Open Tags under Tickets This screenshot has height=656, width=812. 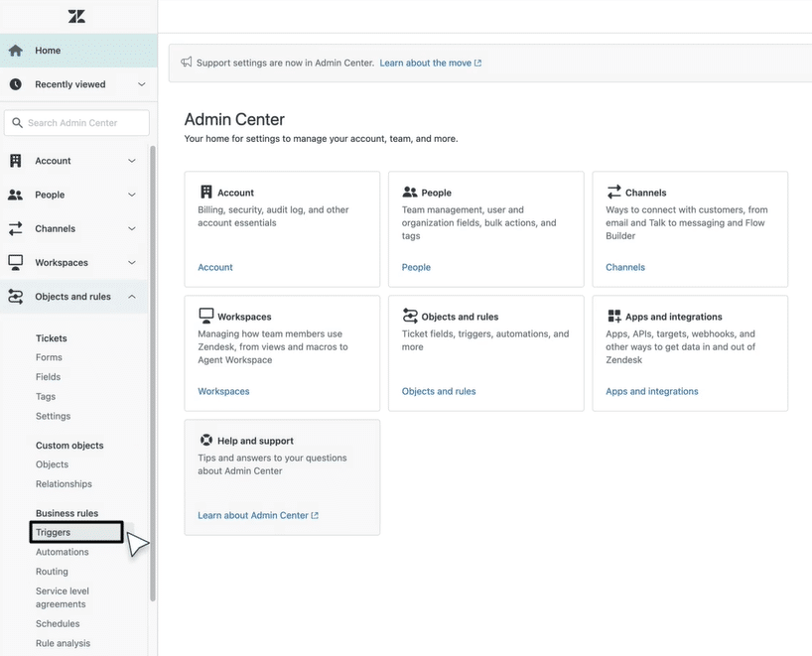[46, 397]
